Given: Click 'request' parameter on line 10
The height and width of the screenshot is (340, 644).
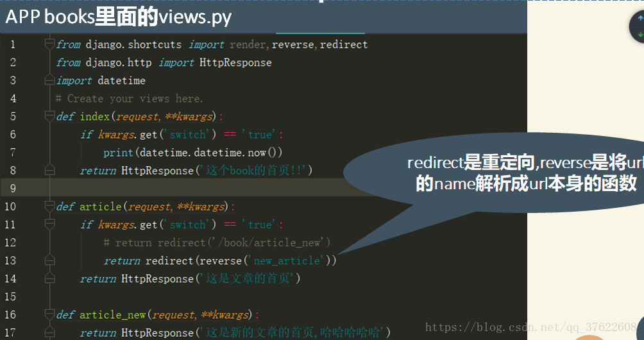Looking at the screenshot, I should [x=149, y=207].
